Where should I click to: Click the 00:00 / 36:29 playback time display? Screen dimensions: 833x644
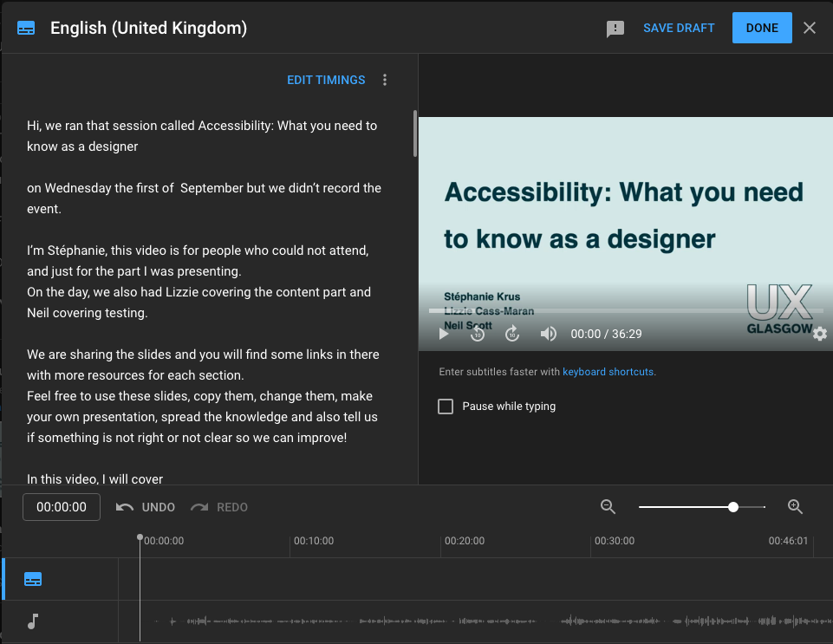(x=606, y=334)
